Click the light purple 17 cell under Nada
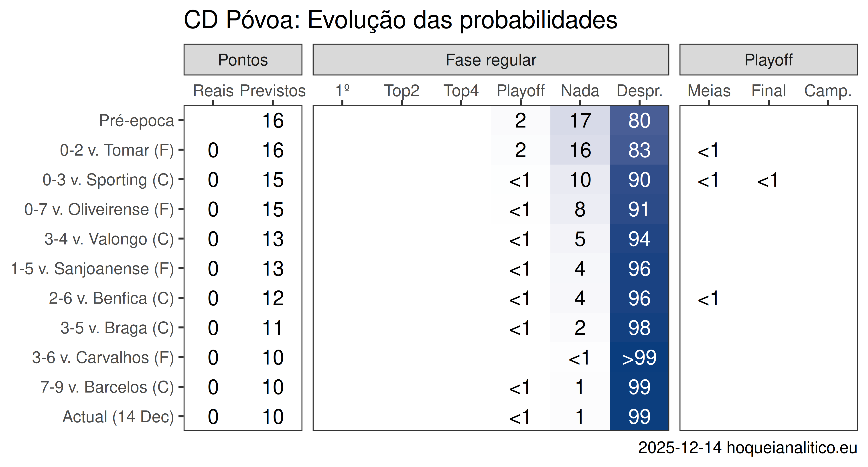Image resolution: width=868 pixels, height=467 pixels. coord(580,121)
